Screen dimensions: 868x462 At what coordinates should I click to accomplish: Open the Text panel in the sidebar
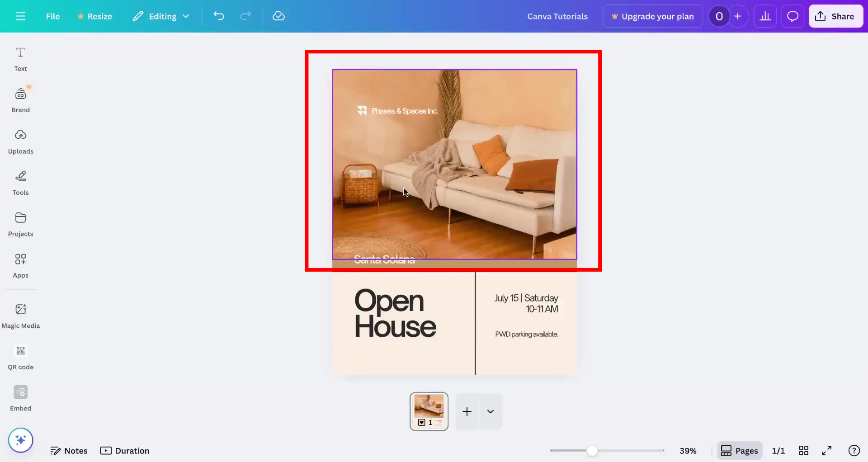(x=20, y=59)
